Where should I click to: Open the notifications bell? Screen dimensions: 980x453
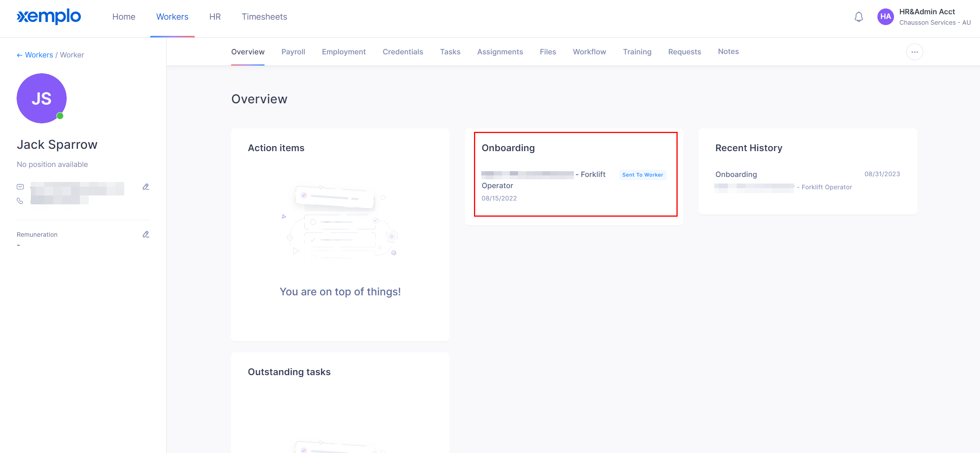click(859, 17)
